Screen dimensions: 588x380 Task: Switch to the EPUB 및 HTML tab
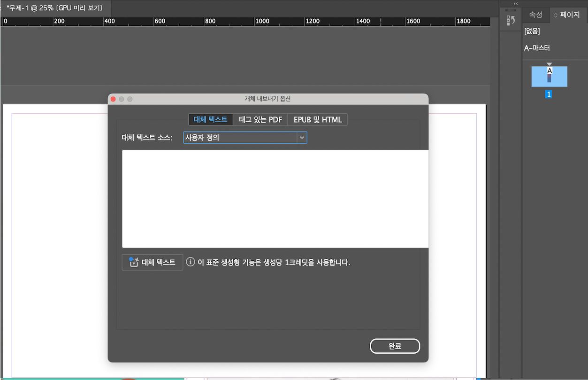[x=318, y=119]
